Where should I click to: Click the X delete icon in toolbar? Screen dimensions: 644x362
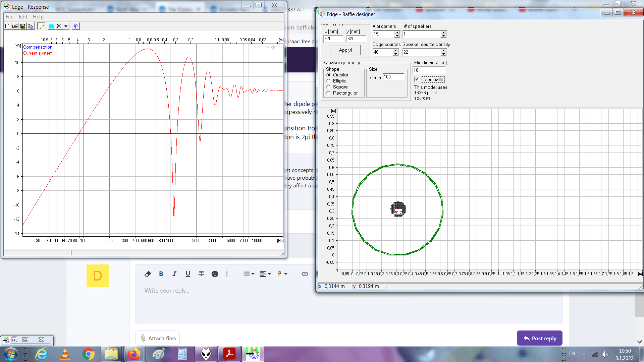click(x=59, y=26)
